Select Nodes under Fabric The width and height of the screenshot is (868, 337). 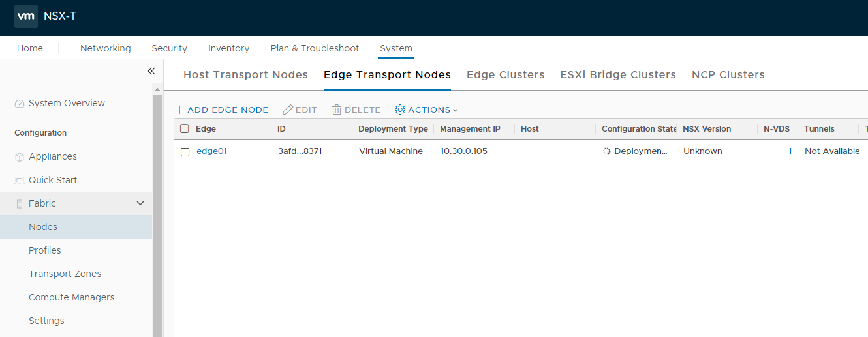coord(43,227)
